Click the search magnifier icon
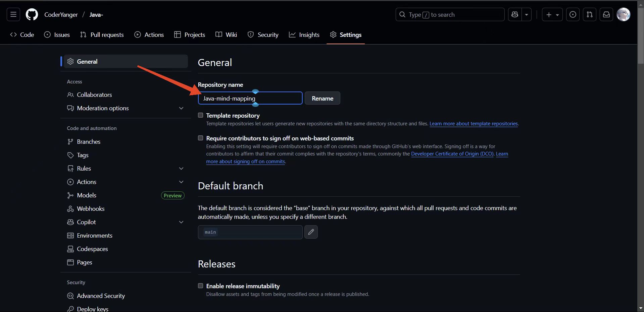644x312 pixels. coord(402,14)
